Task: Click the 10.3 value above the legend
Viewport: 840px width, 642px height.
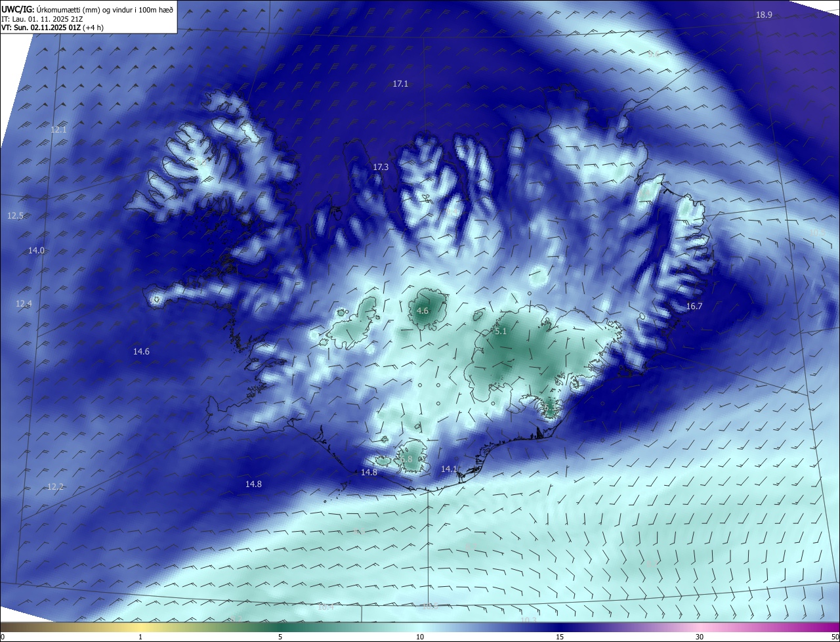Action: click(528, 620)
